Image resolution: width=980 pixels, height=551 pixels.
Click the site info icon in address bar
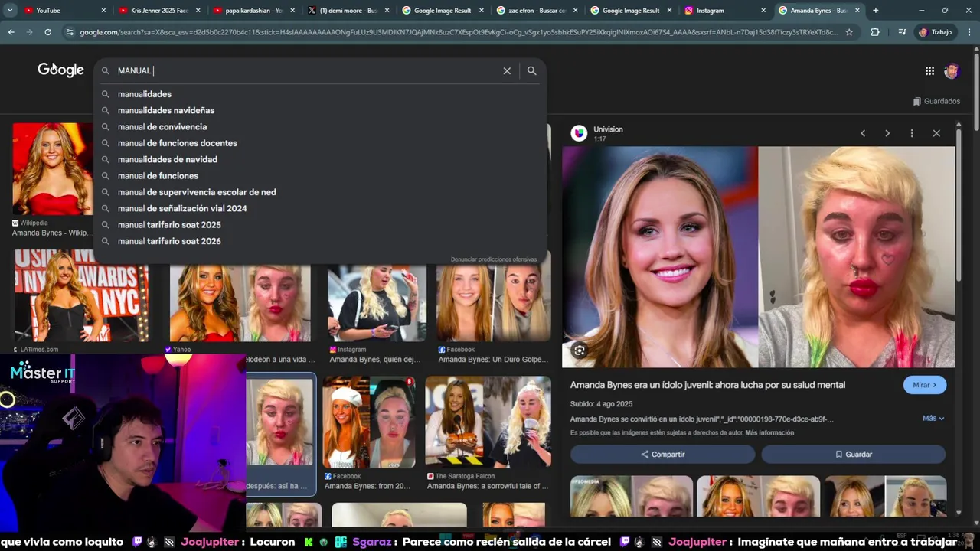point(70,32)
